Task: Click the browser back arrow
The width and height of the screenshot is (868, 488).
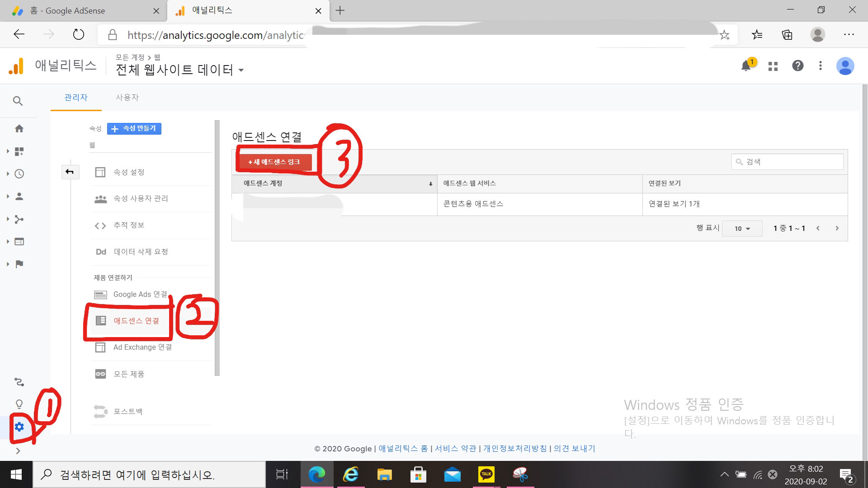Action: click(19, 34)
